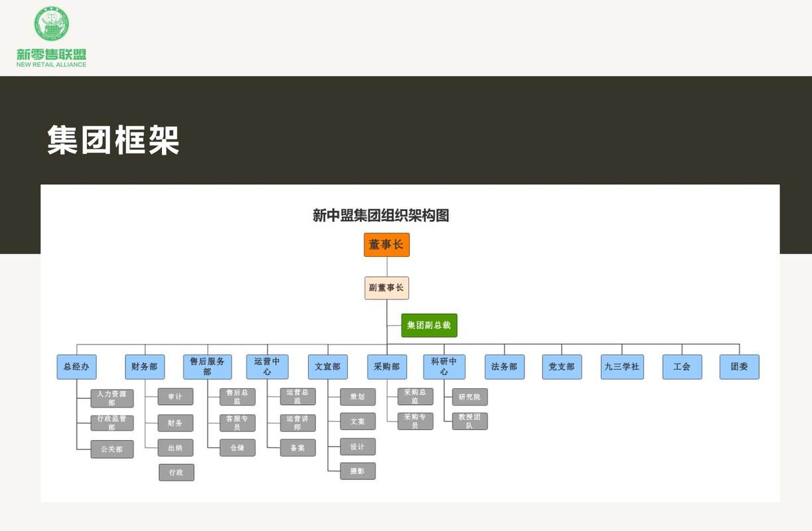Viewport: 812px width, 531px height.
Task: Click the gray "研究院" box
Action: pyautogui.click(x=470, y=397)
